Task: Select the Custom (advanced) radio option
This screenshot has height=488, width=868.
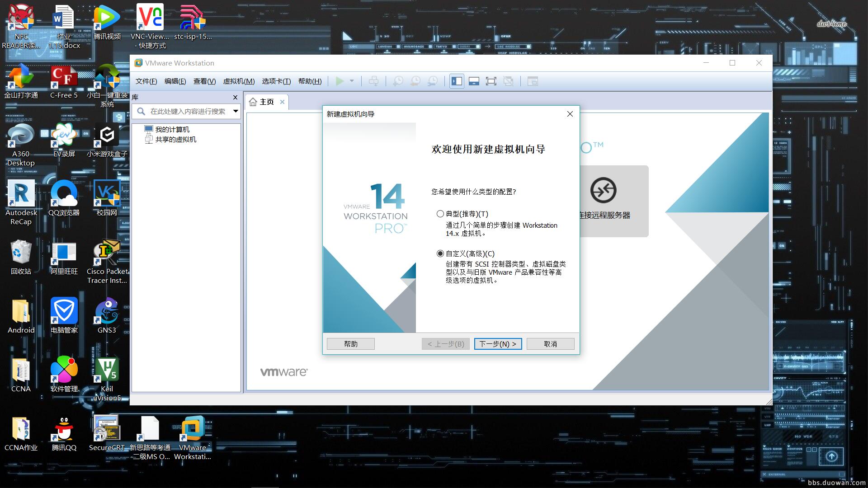Action: [440, 253]
